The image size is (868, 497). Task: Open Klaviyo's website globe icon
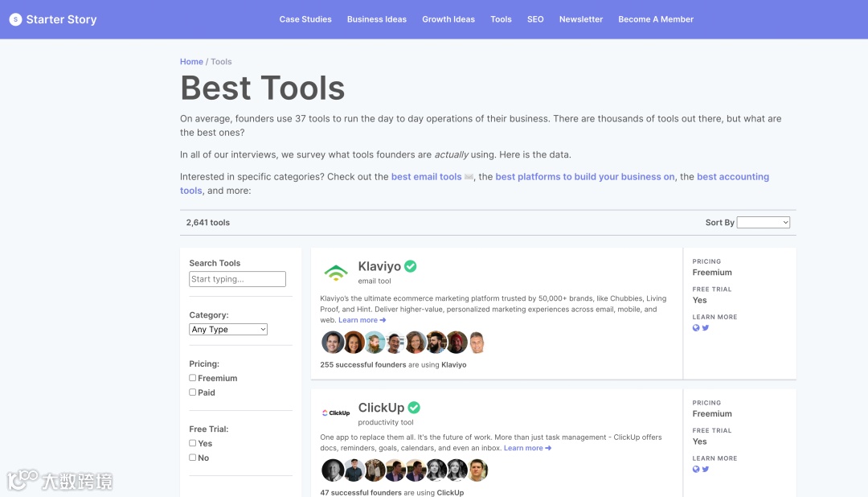(x=696, y=328)
